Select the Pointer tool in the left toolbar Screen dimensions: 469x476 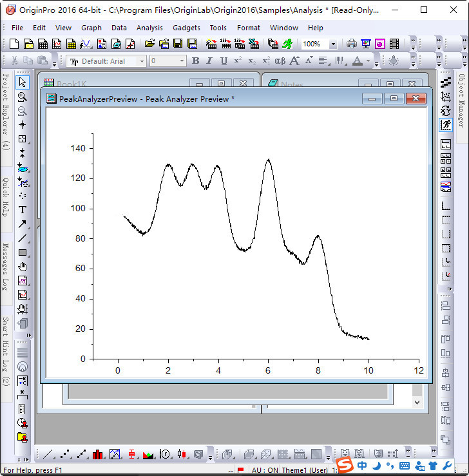[23, 82]
